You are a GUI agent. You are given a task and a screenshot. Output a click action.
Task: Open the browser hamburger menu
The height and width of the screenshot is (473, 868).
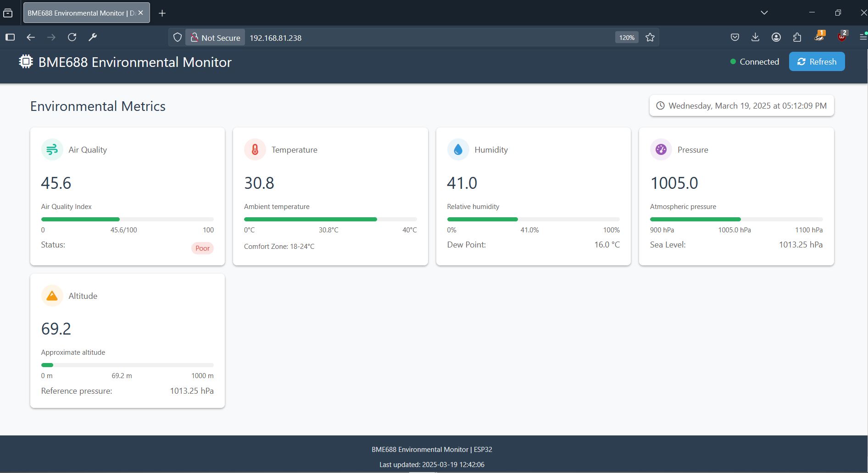click(x=862, y=38)
